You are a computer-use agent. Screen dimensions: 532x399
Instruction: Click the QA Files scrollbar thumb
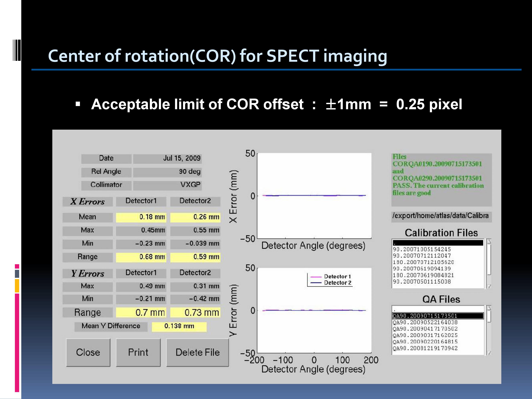point(489,317)
